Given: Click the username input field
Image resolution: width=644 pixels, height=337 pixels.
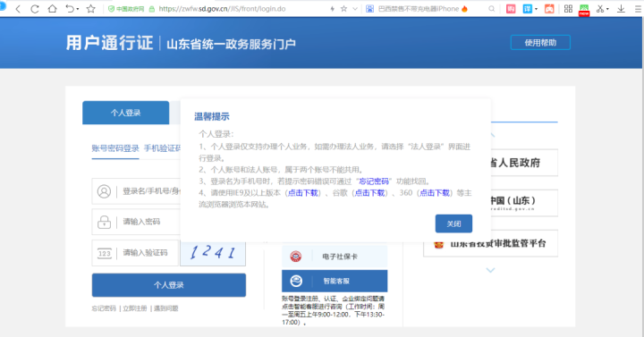Looking at the screenshot, I should pyautogui.click(x=136, y=191).
